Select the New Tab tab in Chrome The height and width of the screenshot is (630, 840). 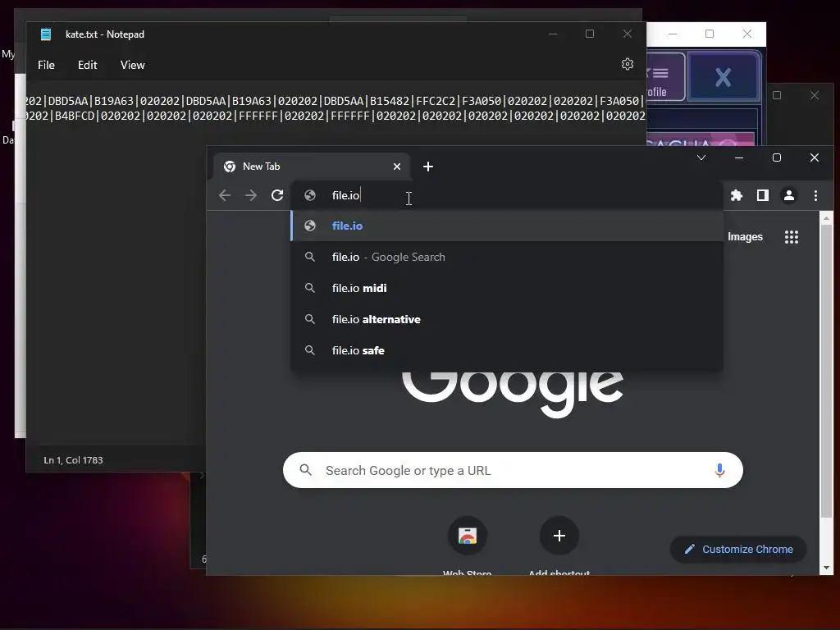[312, 167]
